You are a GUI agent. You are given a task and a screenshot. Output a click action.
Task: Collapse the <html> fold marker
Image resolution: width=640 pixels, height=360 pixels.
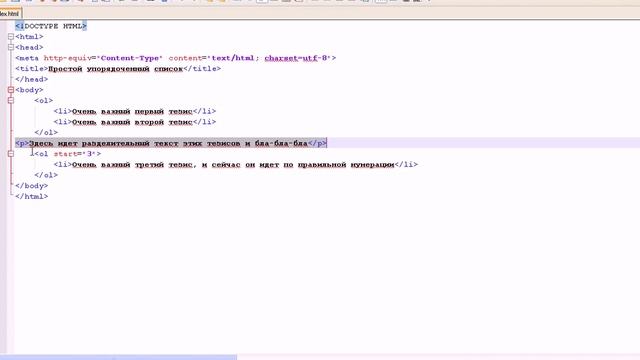coord(11,37)
